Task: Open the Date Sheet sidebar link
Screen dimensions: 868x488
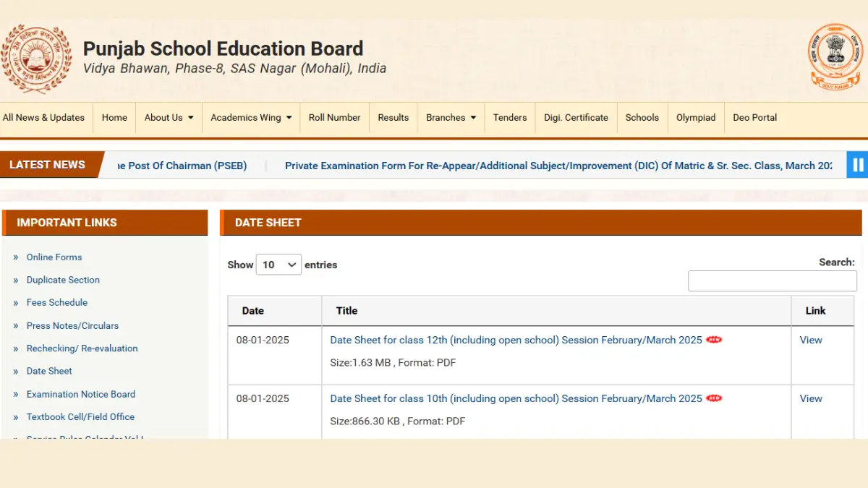Action: click(x=49, y=371)
